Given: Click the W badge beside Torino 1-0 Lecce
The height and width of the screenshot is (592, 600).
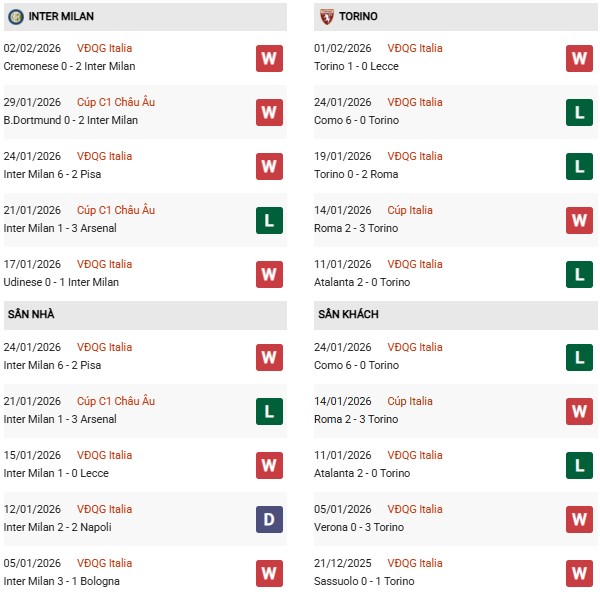Looking at the screenshot, I should (580, 58).
